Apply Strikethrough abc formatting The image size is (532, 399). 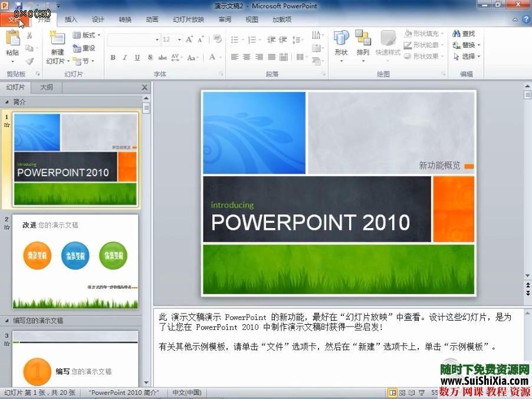[163, 57]
